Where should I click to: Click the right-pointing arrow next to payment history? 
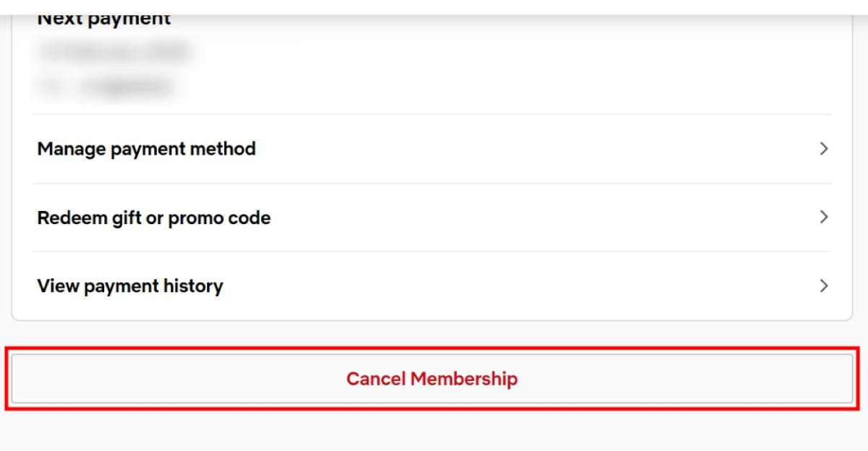pos(823,285)
